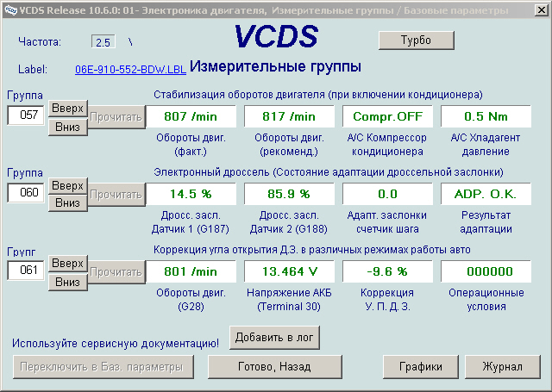Click group number field 057

coord(26,115)
